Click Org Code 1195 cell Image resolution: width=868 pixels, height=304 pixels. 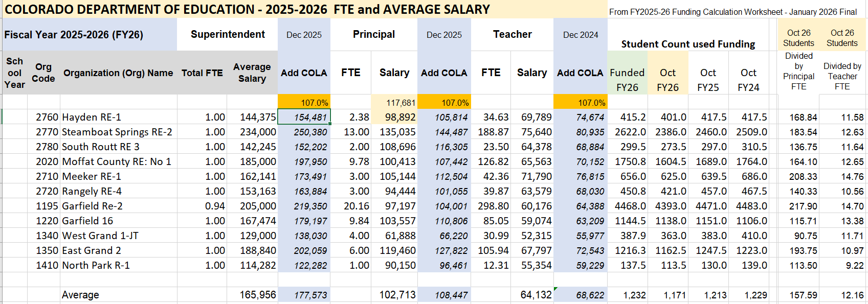click(43, 206)
